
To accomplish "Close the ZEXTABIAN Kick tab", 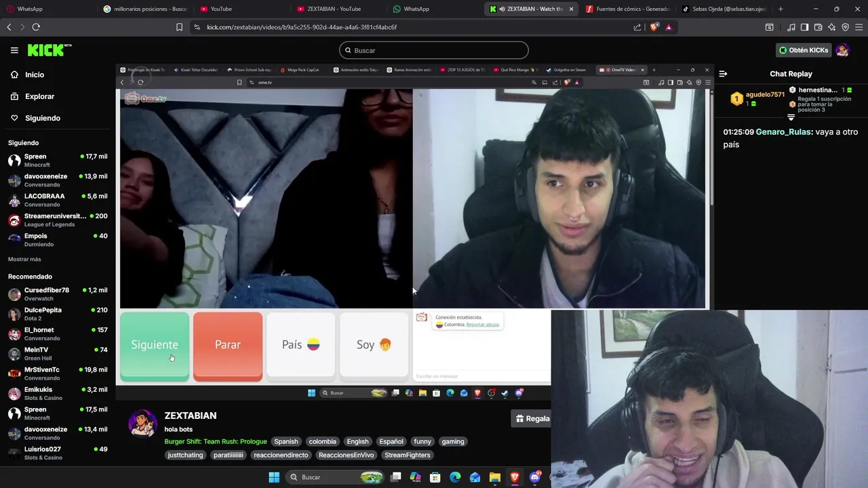I will coord(571,9).
